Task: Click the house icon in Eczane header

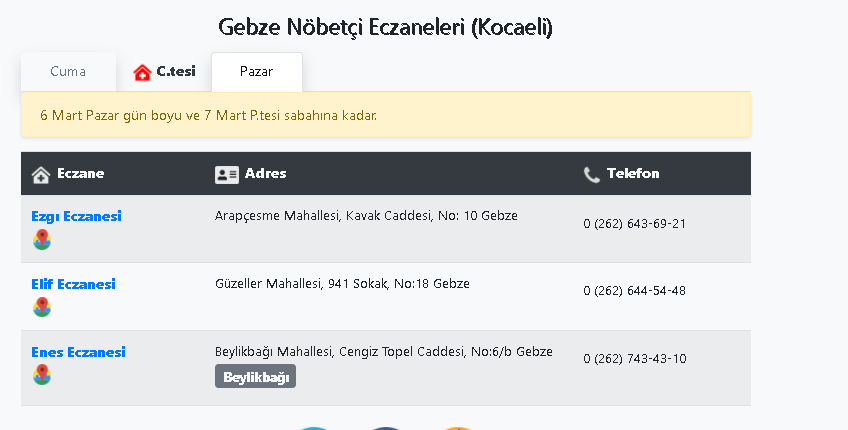Action: pos(41,174)
